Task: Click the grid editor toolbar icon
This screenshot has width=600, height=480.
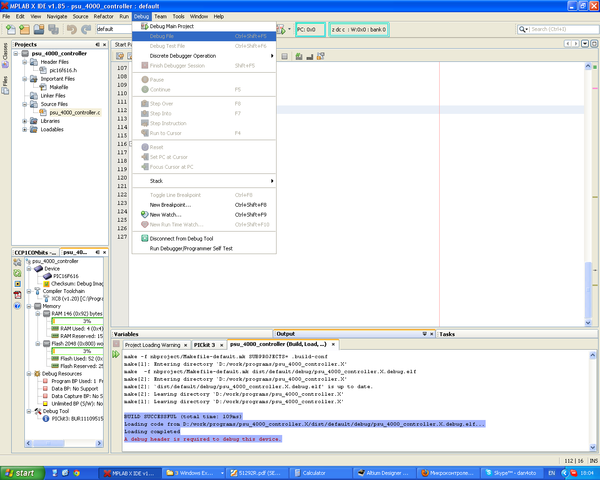Action: click(x=284, y=57)
